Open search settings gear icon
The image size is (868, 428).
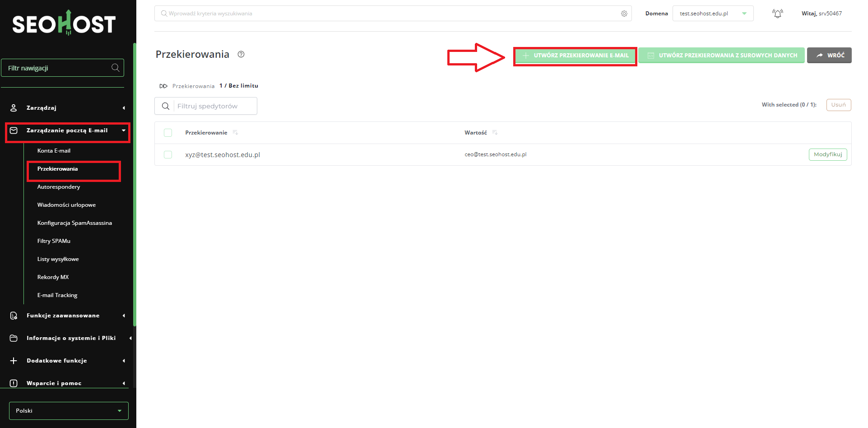[624, 14]
